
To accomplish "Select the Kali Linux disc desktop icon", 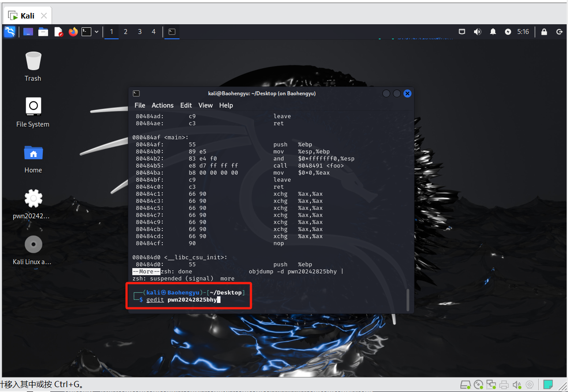I will (33, 250).
